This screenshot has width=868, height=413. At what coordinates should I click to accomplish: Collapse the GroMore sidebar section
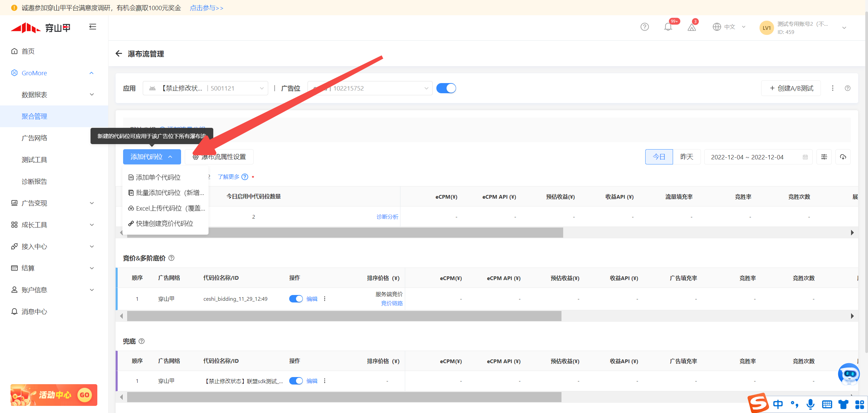91,73
